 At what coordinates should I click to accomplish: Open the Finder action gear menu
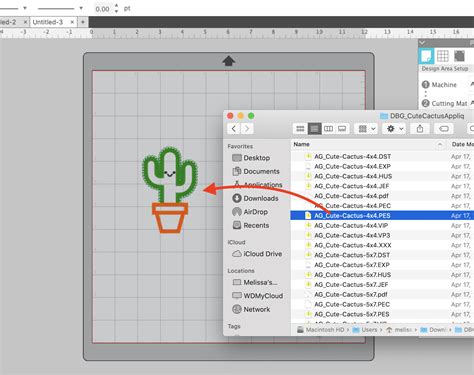click(394, 129)
